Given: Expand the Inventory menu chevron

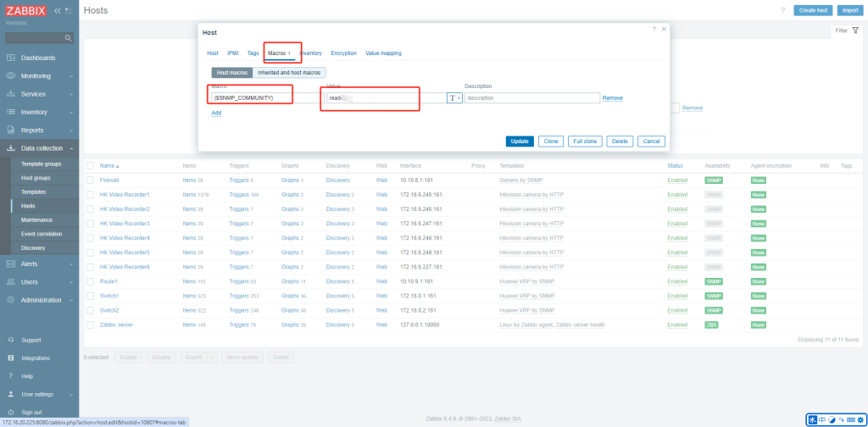Looking at the screenshot, I should tap(71, 113).
